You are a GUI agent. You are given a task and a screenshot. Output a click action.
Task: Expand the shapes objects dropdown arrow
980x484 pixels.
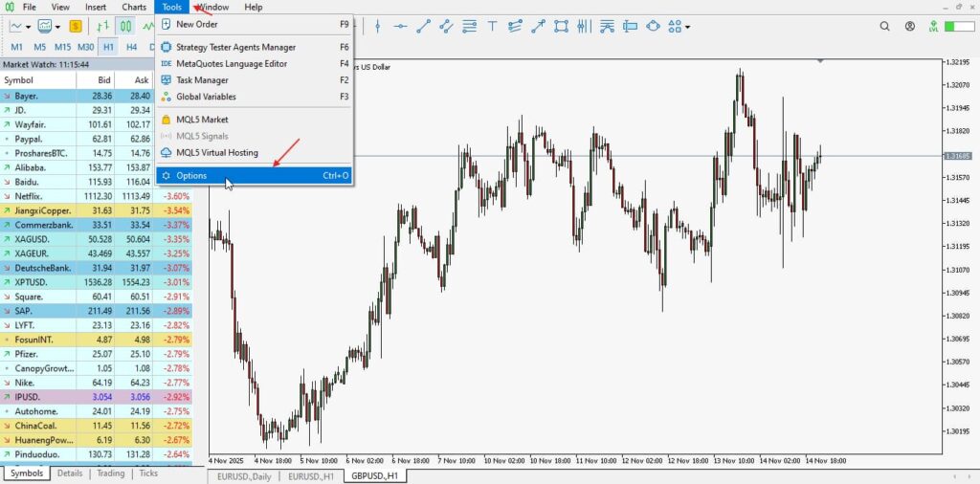pos(687,27)
